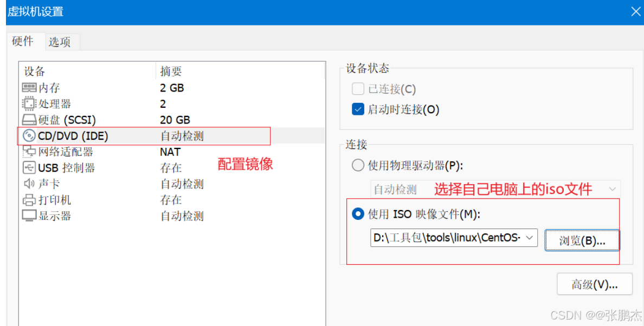Viewport: 644px width, 326px height.
Task: Choose 使用 ISO 映像文件(M) radio option
Action: point(358,214)
